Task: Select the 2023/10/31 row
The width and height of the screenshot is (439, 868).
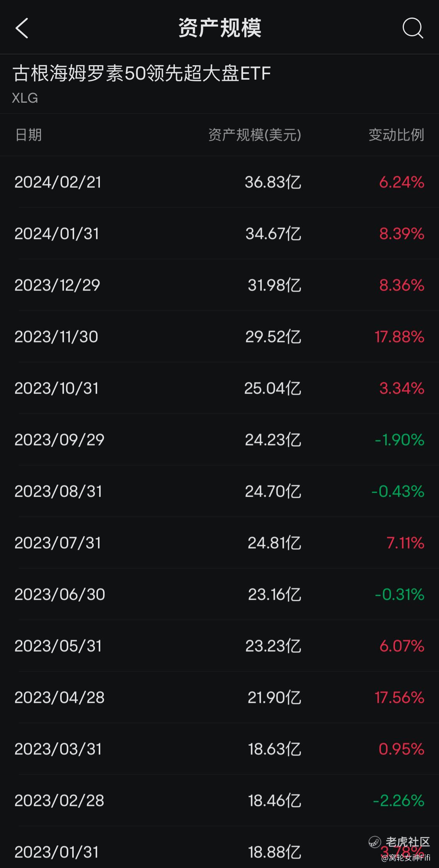Action: pyautogui.click(x=219, y=388)
